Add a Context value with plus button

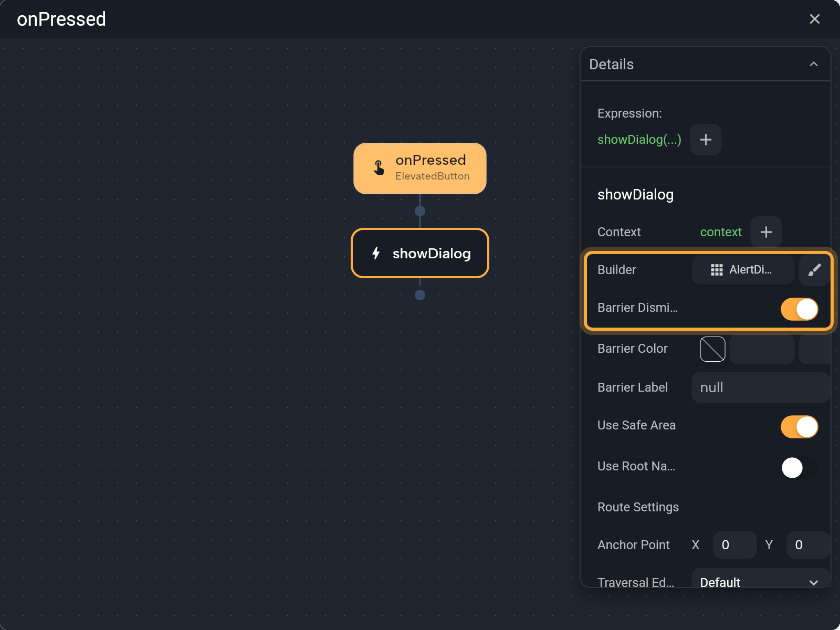(x=766, y=232)
